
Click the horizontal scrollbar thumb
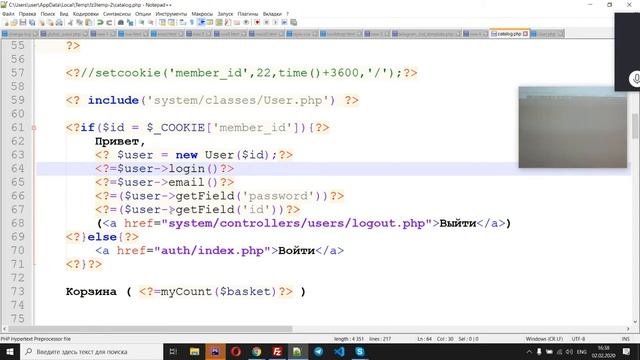[150, 329]
